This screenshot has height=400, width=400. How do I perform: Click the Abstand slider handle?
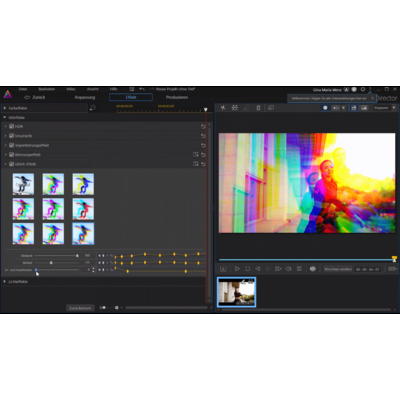[77, 256]
